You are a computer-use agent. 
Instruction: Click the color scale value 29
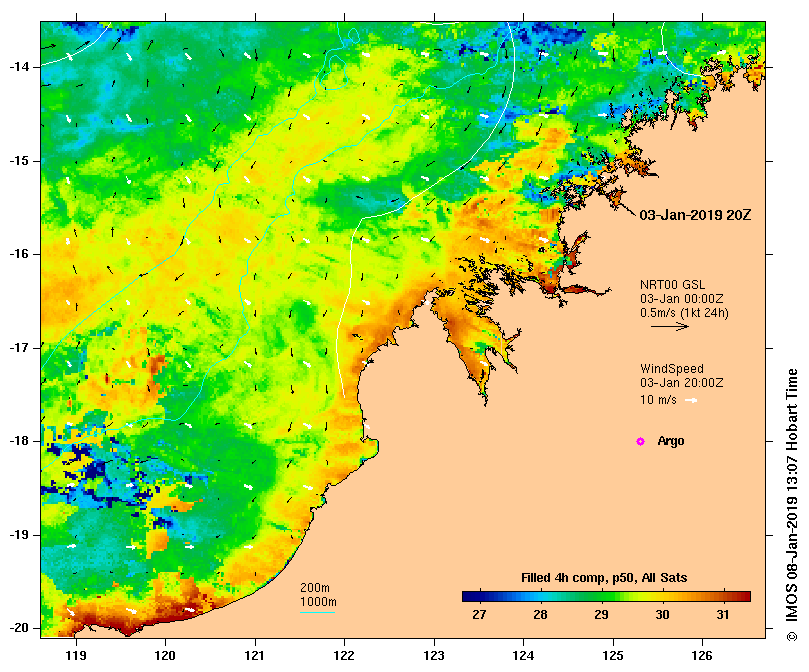pyautogui.click(x=601, y=615)
